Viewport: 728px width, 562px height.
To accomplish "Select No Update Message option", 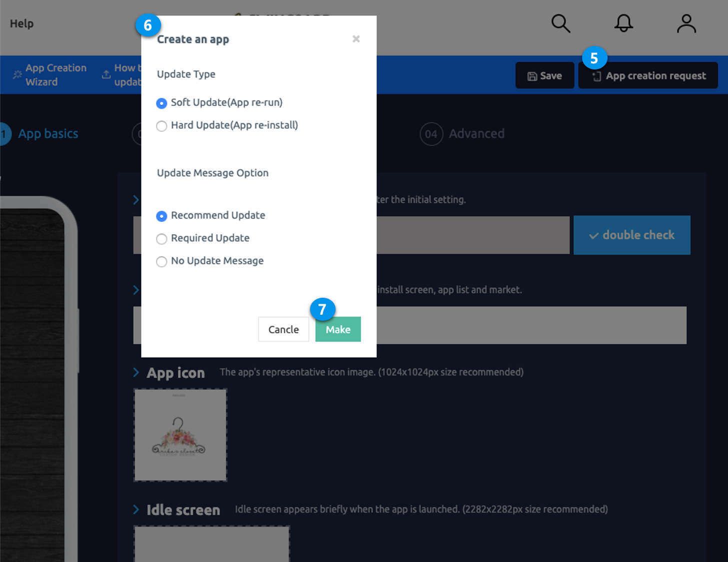I will [x=161, y=262].
